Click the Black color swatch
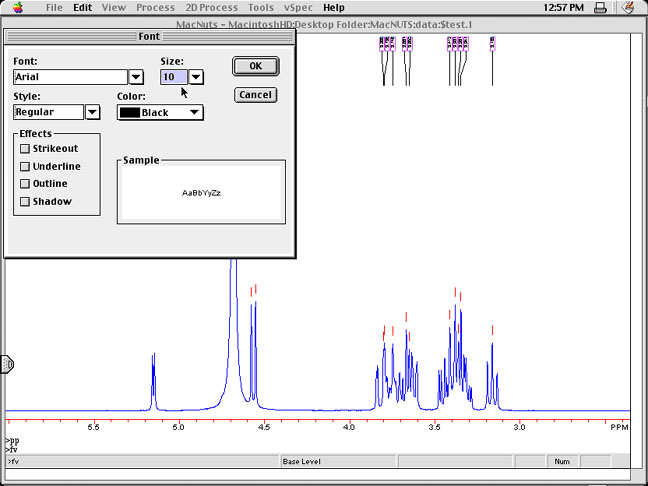The height and width of the screenshot is (486, 648). (129, 113)
